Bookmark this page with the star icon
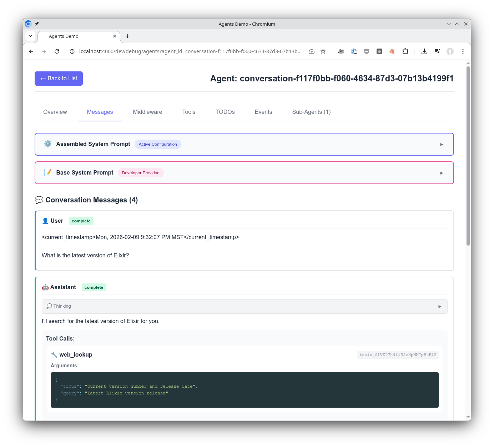The width and height of the screenshot is (494, 448). (x=323, y=51)
